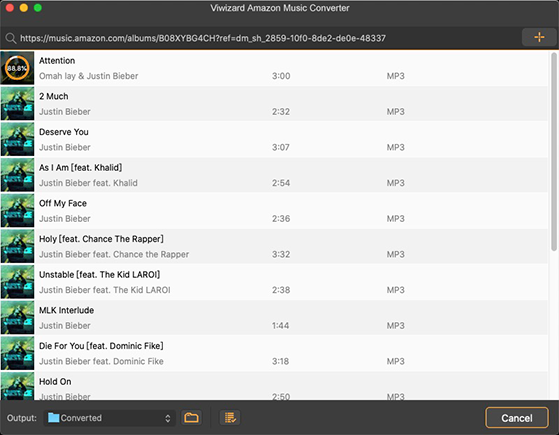Click the 2:54 duration of As I Am
The height and width of the screenshot is (435, 559).
pos(281,183)
